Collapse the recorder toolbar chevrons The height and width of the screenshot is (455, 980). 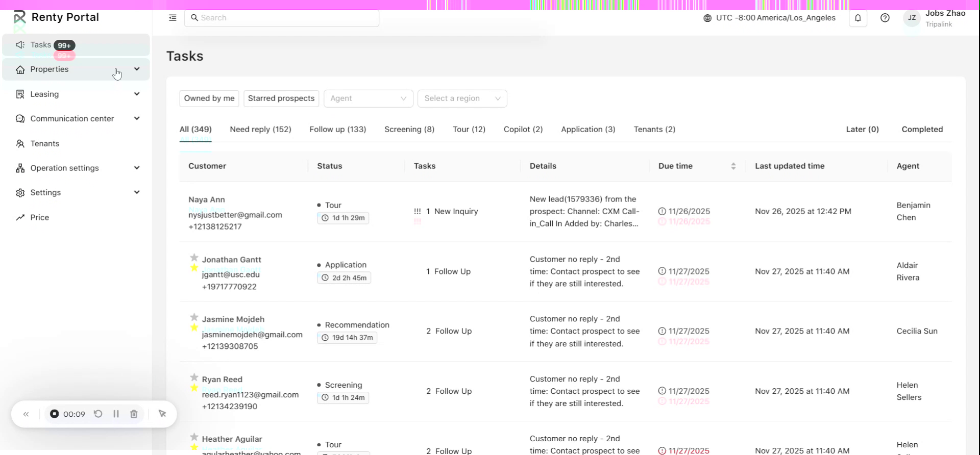click(x=26, y=414)
